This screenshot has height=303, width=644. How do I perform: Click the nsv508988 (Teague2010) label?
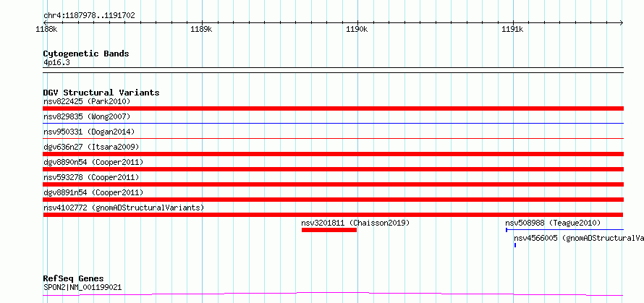pos(553,223)
